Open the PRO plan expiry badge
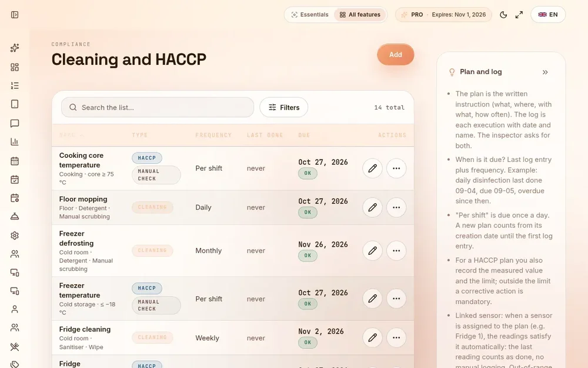Screen dimensions: 588x368 point(443,15)
